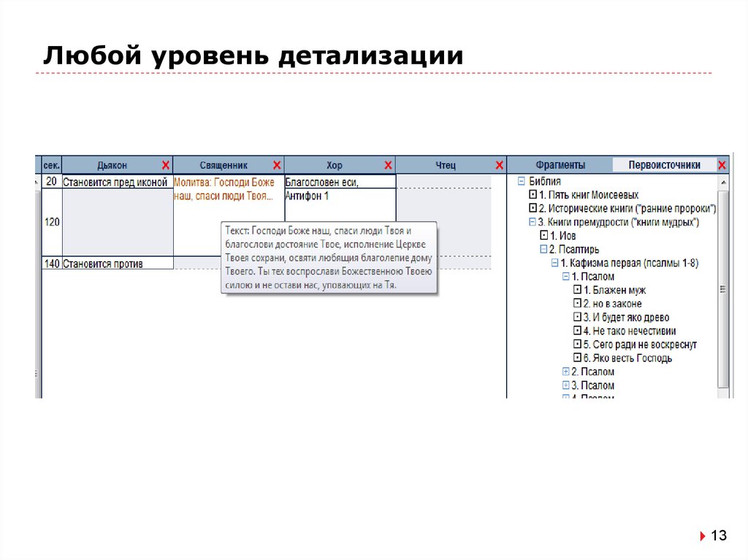
Task: Click the red X next to Первоисточники panel
Action: (722, 165)
